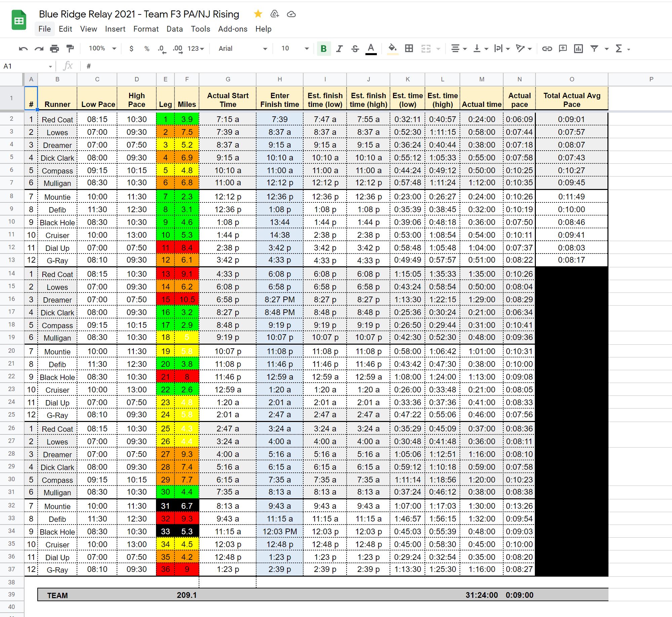Image resolution: width=672 pixels, height=617 pixels.
Task: Format as currency with dollar icon
Action: (x=131, y=49)
